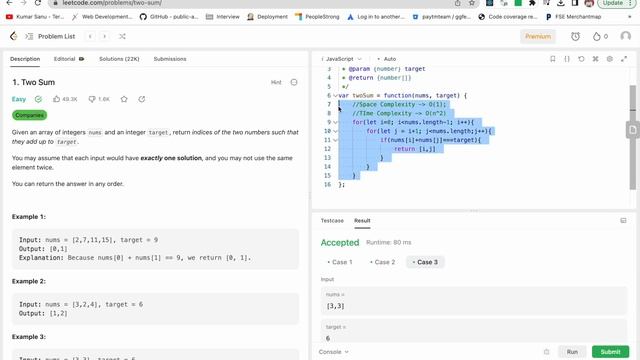Image resolution: width=640 pixels, height=360 pixels.
Task: Open the Web Development bookmark
Action: (x=102, y=17)
